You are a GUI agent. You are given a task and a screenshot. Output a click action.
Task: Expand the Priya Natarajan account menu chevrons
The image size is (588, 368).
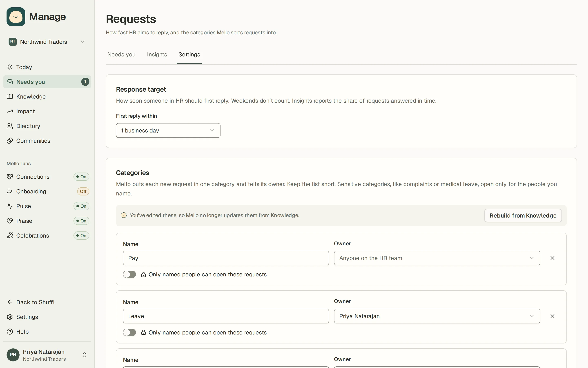[x=85, y=355]
